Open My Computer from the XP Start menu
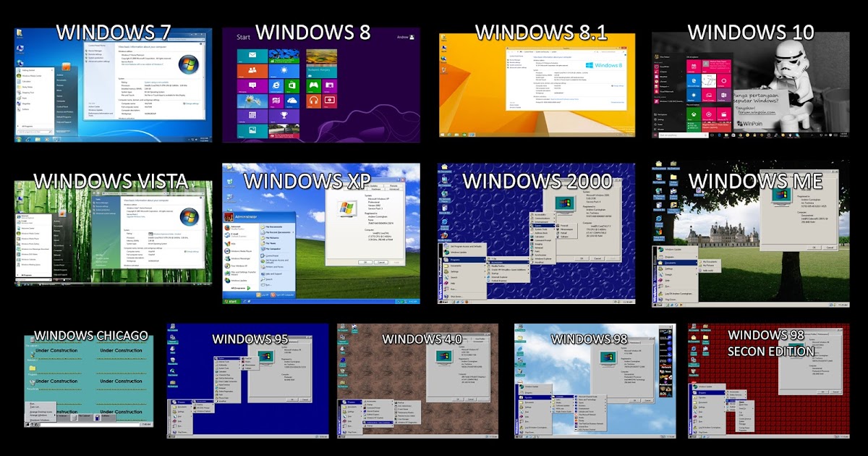Screen dimensions: 868x456 pos(273,248)
